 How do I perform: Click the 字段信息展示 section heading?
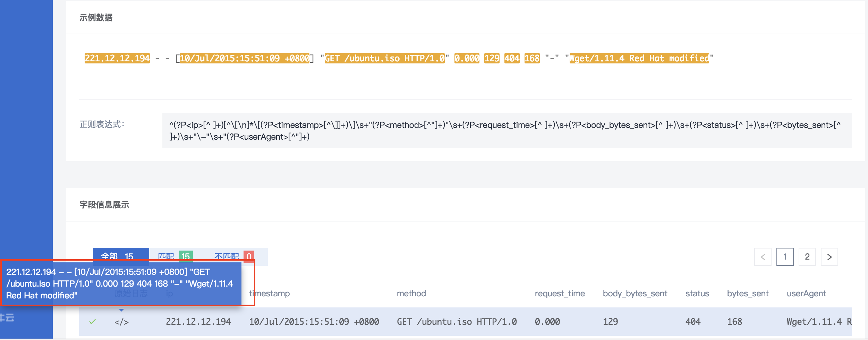(x=104, y=205)
